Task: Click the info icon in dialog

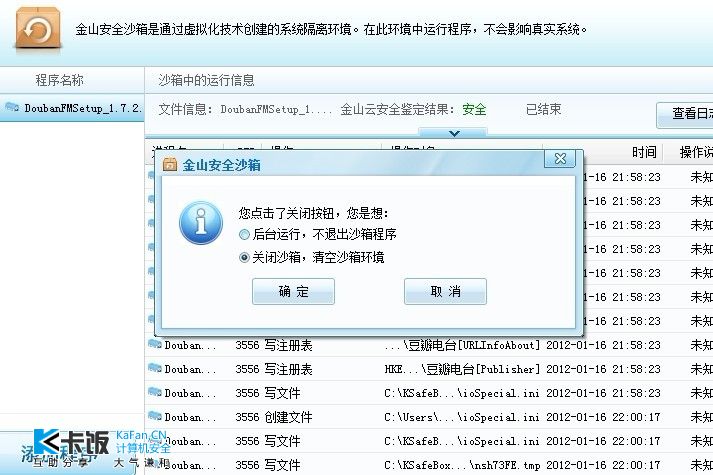Action: tap(201, 223)
